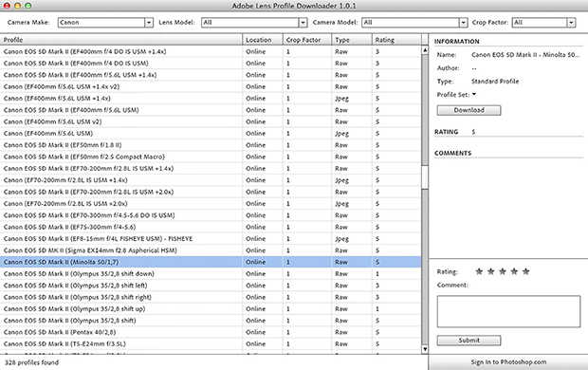Select the Minolta 50/1,7 profile row
This screenshot has width=588, height=370.
pyautogui.click(x=211, y=262)
